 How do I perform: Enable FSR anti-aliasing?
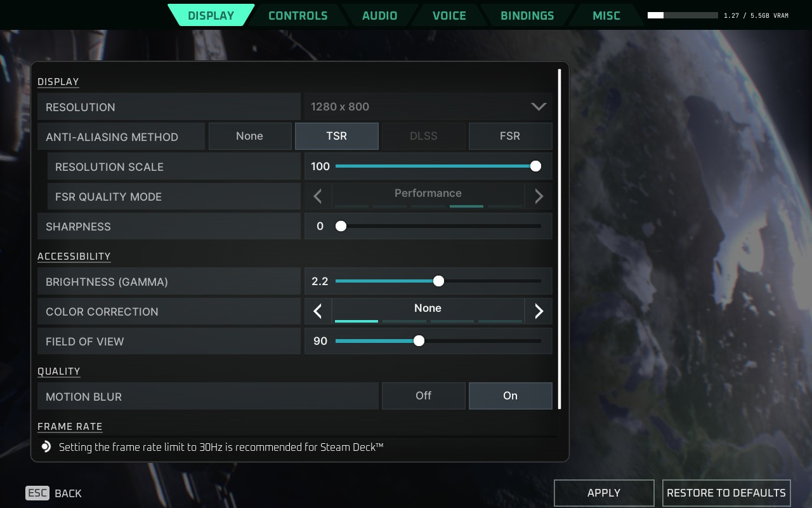click(x=510, y=136)
